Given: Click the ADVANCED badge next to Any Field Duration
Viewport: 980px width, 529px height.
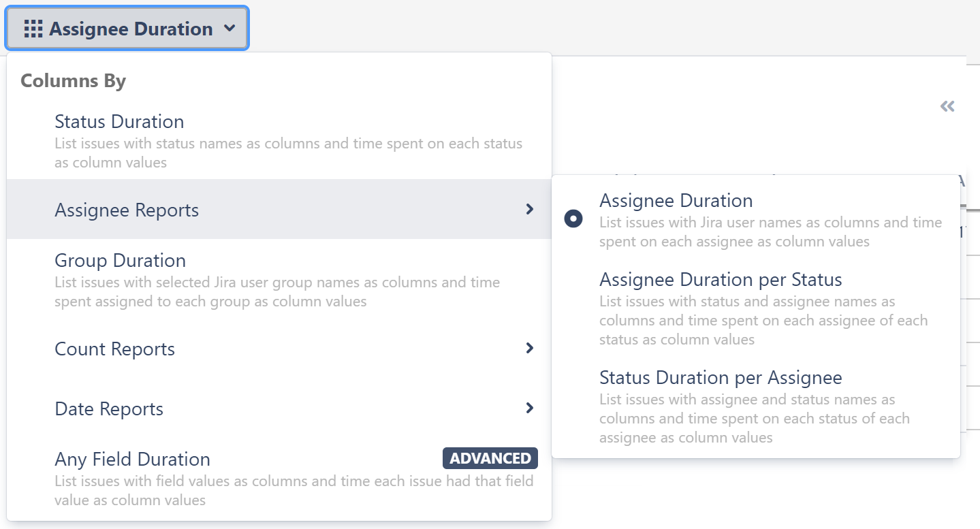Looking at the screenshot, I should tap(490, 458).
